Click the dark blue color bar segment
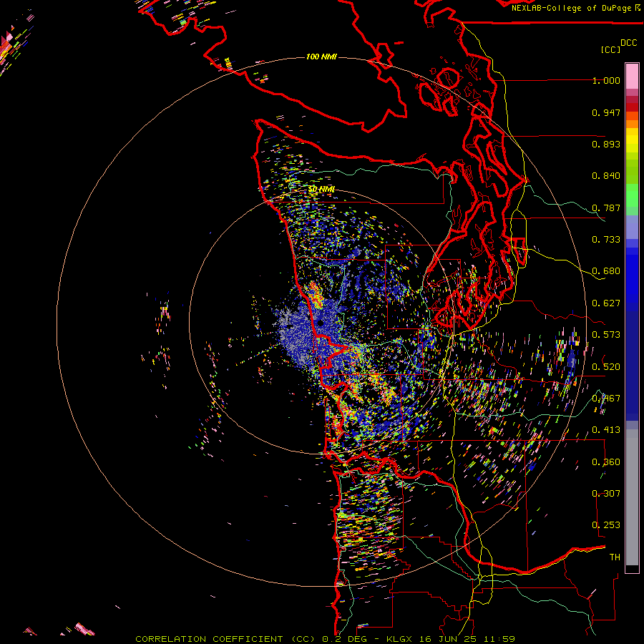The image size is (644, 644). (632, 366)
